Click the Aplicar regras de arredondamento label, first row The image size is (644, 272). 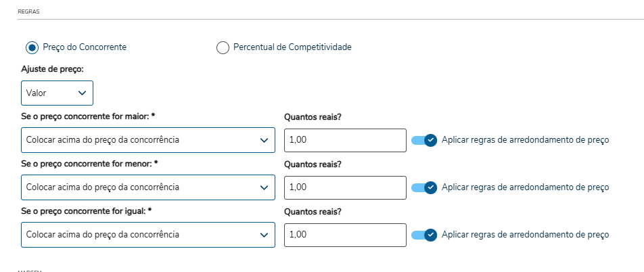[x=525, y=140]
